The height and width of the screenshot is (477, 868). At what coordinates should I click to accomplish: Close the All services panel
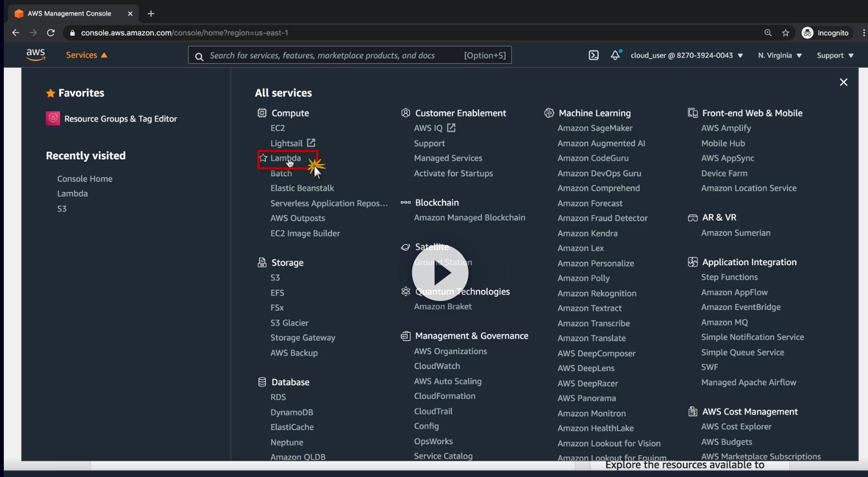(x=843, y=82)
